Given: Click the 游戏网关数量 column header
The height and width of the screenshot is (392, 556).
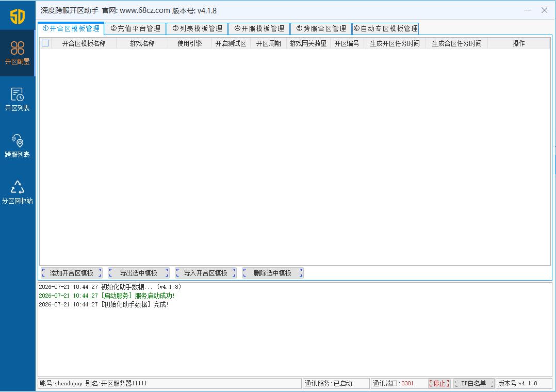Looking at the screenshot, I should [308, 43].
